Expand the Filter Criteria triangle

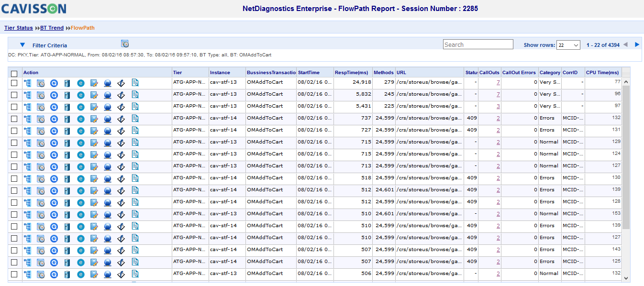click(22, 45)
